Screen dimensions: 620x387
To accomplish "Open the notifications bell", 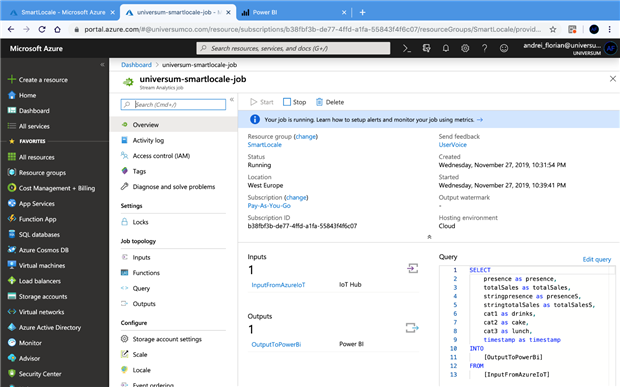I will tap(446, 48).
